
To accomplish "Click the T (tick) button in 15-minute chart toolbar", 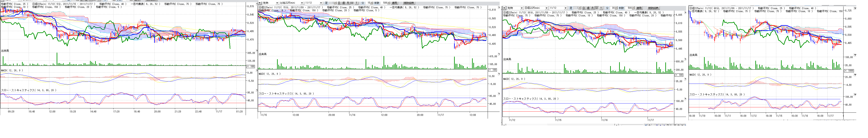I will [357, 3].
